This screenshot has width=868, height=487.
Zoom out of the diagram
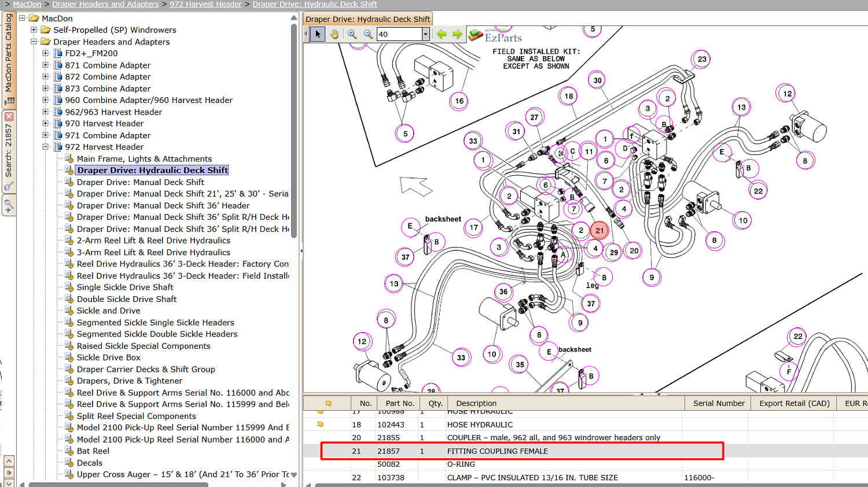coord(368,34)
